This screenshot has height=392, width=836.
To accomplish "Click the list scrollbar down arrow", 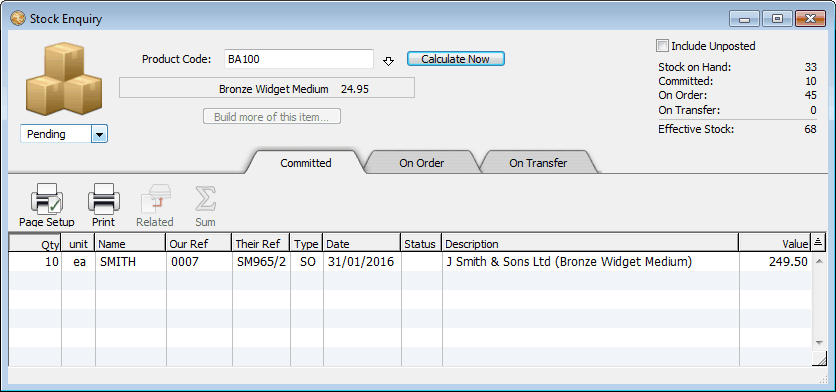I will pos(819,343).
